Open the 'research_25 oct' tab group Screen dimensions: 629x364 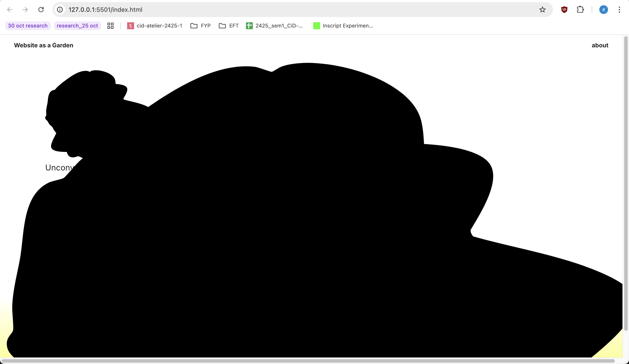[77, 26]
